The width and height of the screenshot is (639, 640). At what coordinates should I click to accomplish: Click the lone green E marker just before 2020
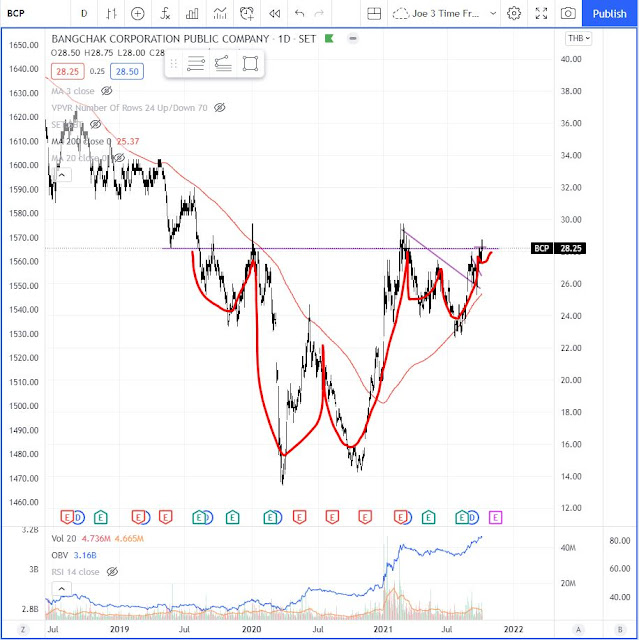[x=233, y=518]
